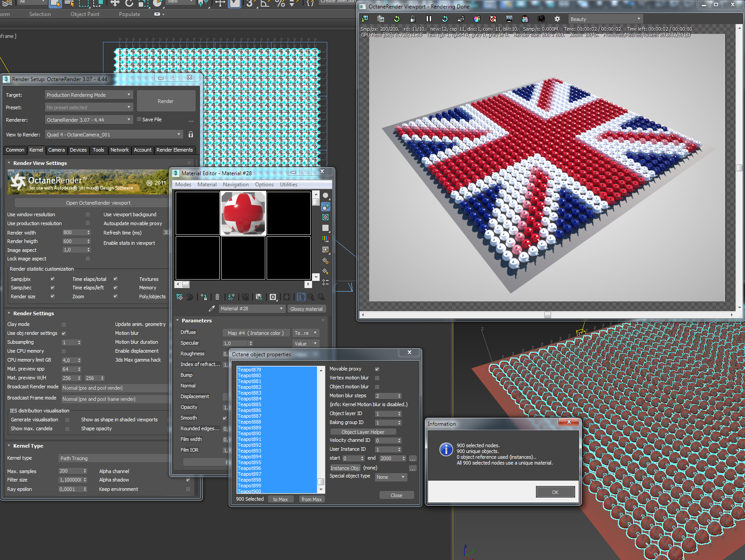745x560 pixels.
Task: Open the Preset dropdown in Render Setup
Action: pos(89,107)
